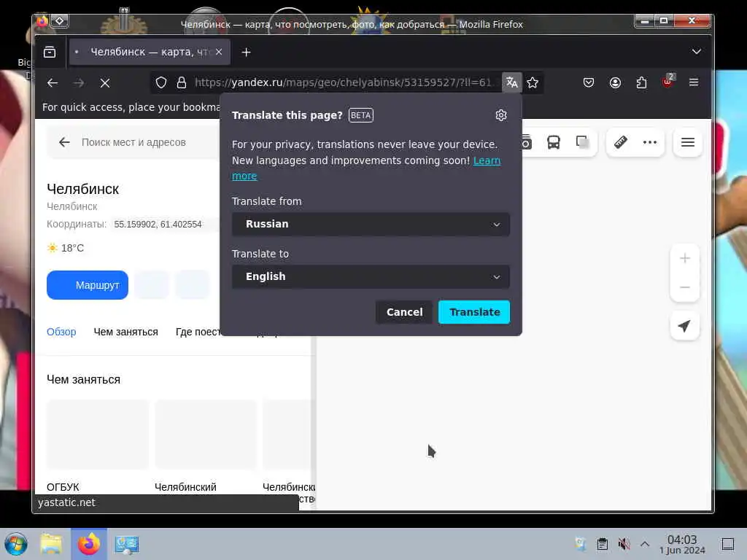The image size is (747, 560).
Task: Open a new tab with plus button
Action: (x=247, y=52)
